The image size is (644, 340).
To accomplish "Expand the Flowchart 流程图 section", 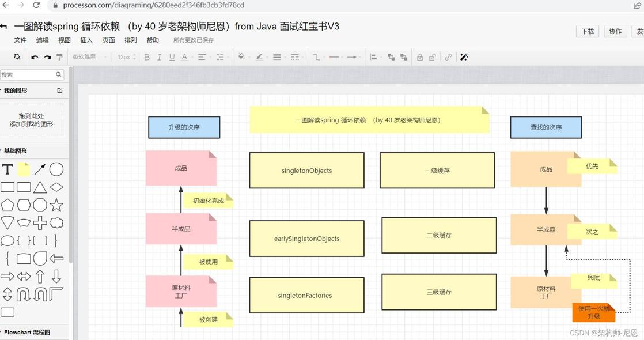I will click(x=26, y=332).
